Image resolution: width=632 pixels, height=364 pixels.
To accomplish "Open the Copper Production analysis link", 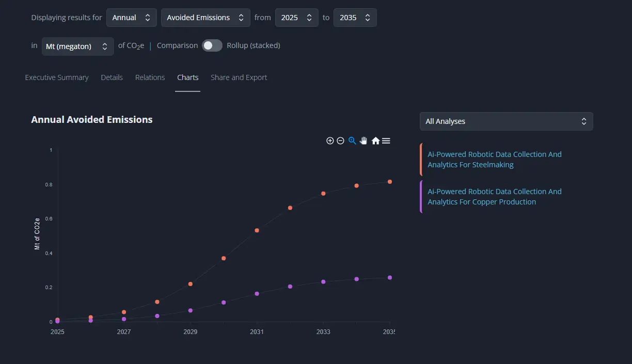I will 494,197.
